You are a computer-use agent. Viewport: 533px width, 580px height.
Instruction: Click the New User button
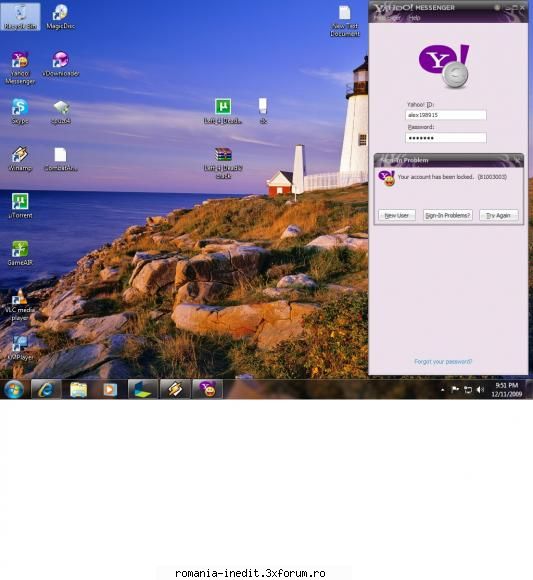point(397,215)
